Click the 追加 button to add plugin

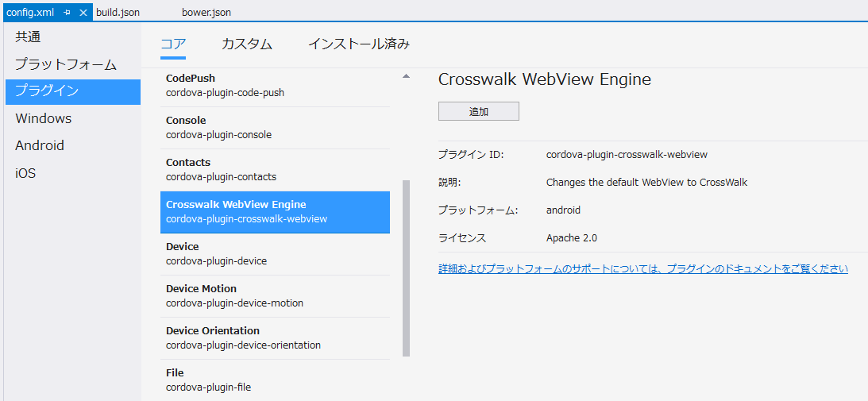(x=479, y=111)
